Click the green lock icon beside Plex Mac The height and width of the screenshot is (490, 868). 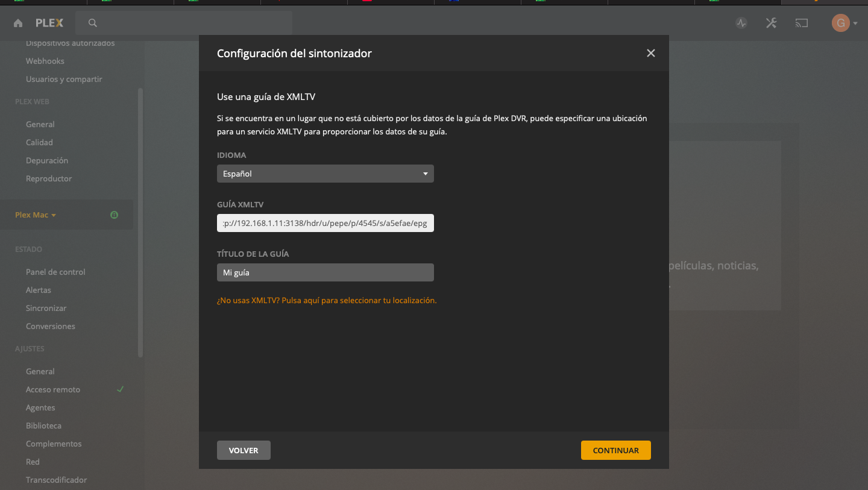[x=114, y=215]
